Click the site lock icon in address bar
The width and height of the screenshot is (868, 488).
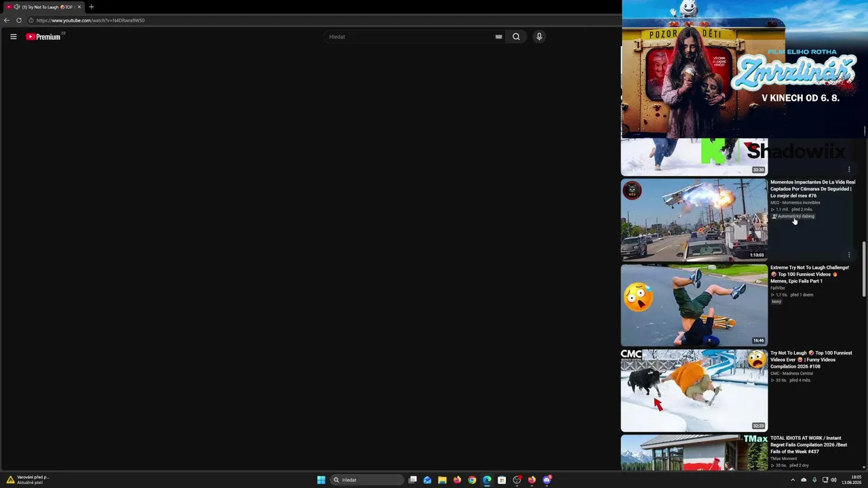point(31,20)
